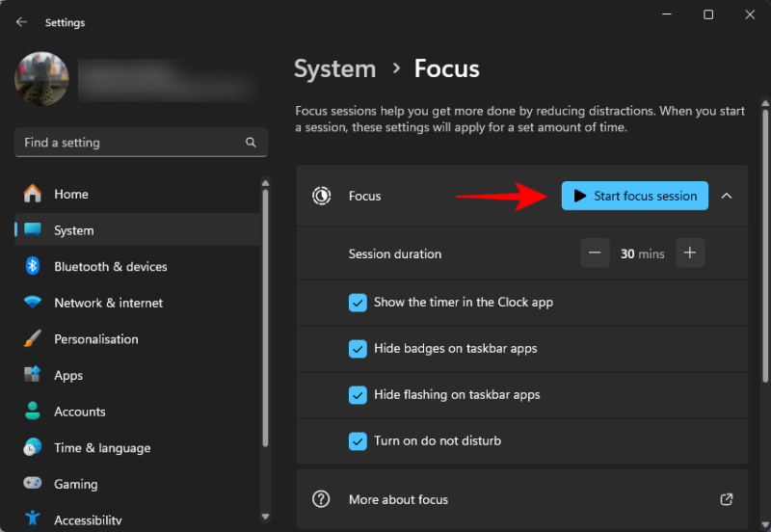Click the user profile avatar picture

(x=41, y=79)
